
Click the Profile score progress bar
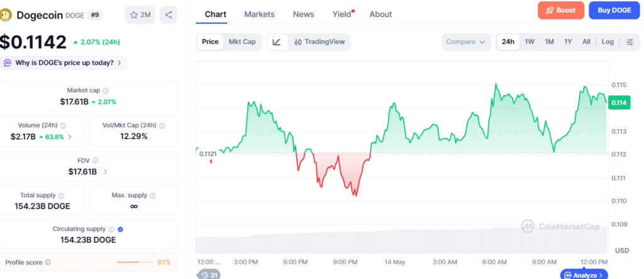point(134,262)
